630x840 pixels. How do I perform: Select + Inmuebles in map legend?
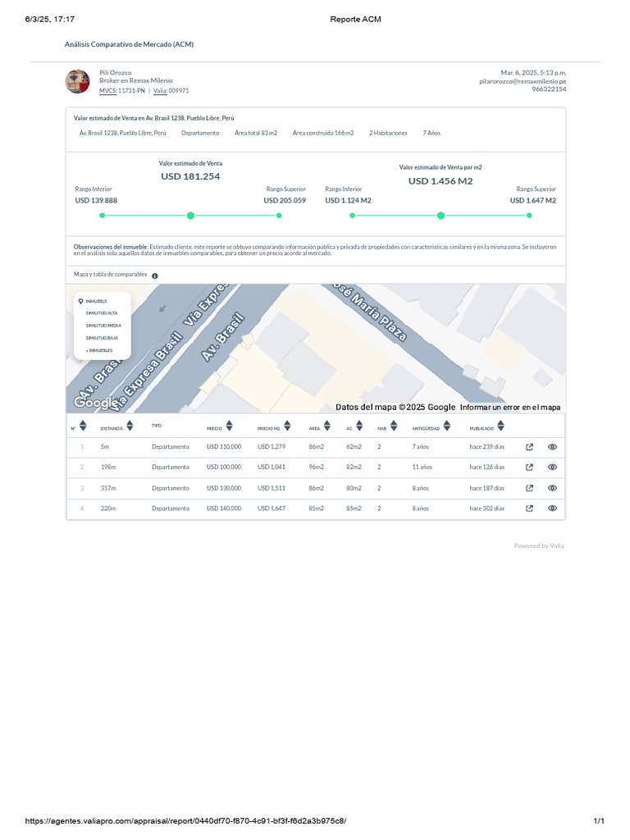point(99,349)
